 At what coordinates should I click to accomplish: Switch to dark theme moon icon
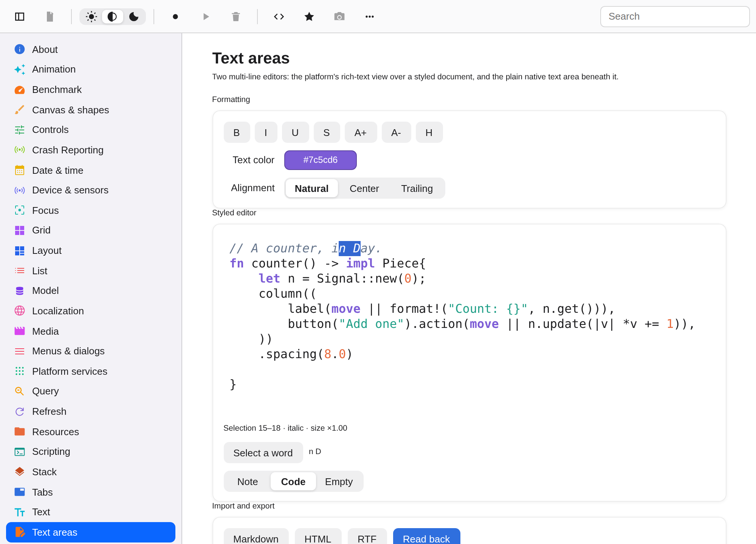pos(134,17)
